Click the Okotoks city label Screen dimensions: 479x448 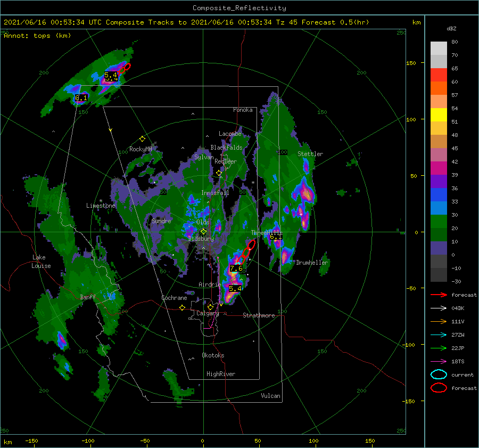pos(213,355)
